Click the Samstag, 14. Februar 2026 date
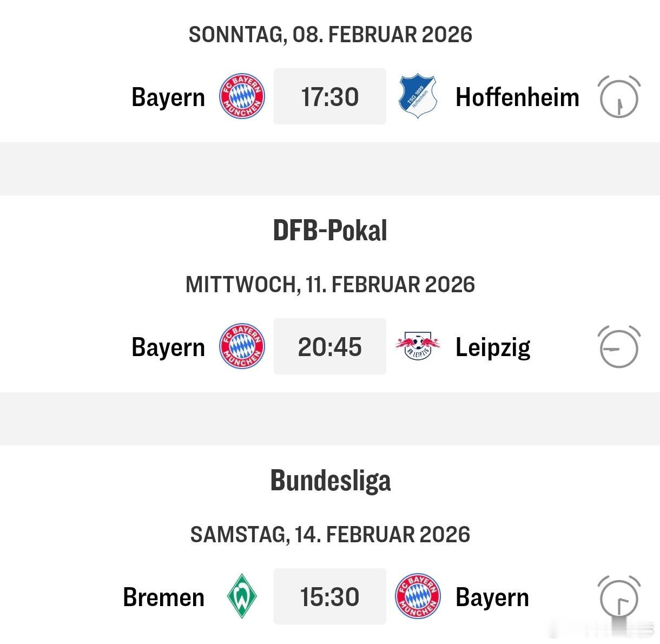Screen dimensions: 660x644 point(330,535)
